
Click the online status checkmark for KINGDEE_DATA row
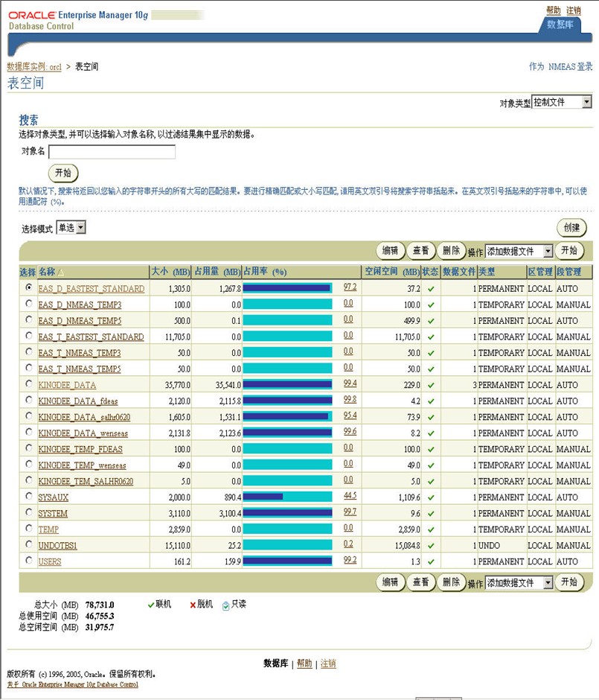coord(431,385)
